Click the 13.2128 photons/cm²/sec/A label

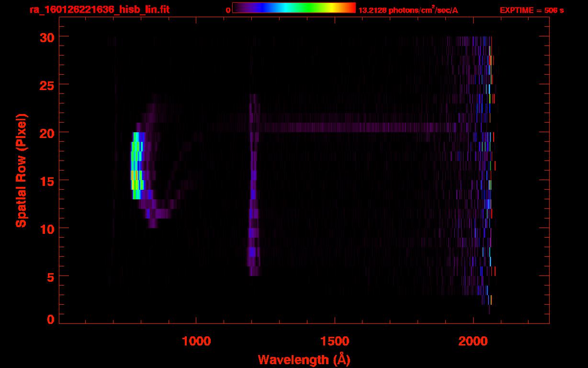pyautogui.click(x=408, y=10)
